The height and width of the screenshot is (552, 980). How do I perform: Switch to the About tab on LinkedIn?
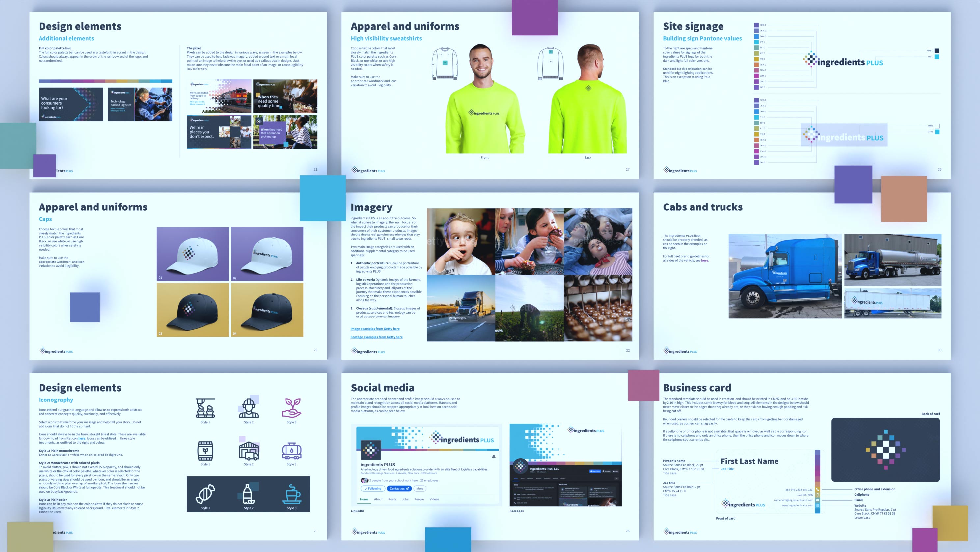pos(378,499)
